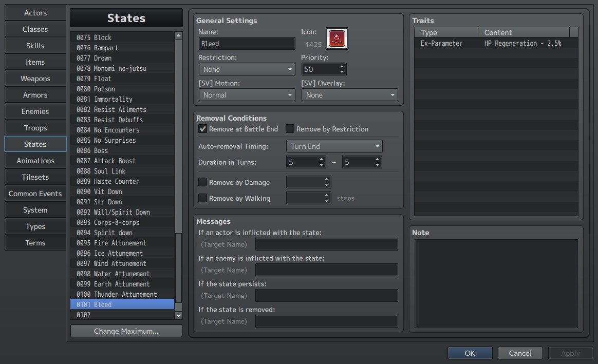Open the [SV] Overlay dropdown
This screenshot has width=598, height=364.
(x=349, y=95)
